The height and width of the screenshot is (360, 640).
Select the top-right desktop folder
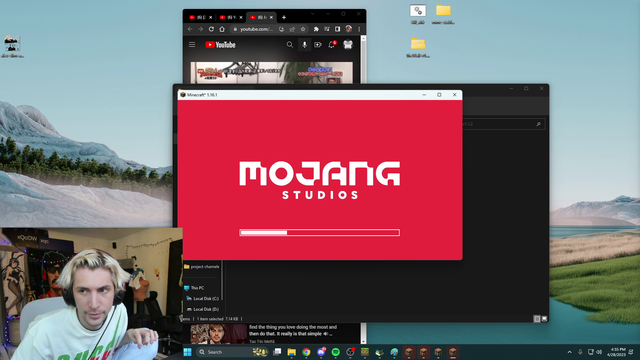pos(443,14)
